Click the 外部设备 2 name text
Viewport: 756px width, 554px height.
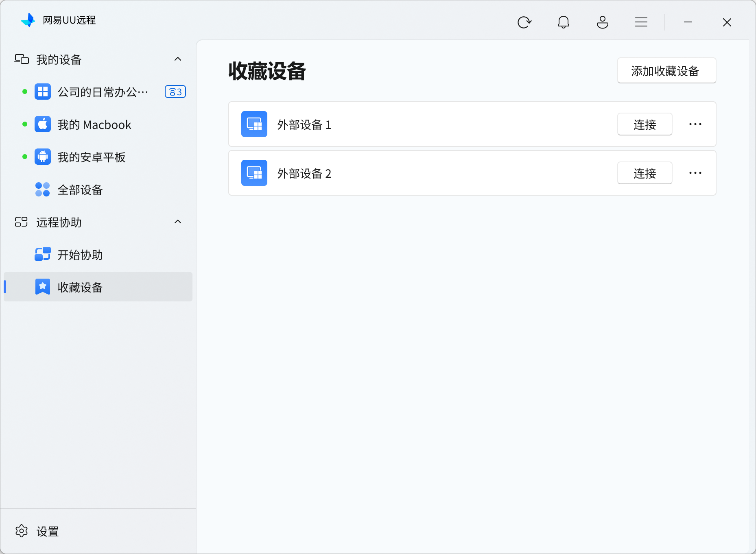point(304,173)
